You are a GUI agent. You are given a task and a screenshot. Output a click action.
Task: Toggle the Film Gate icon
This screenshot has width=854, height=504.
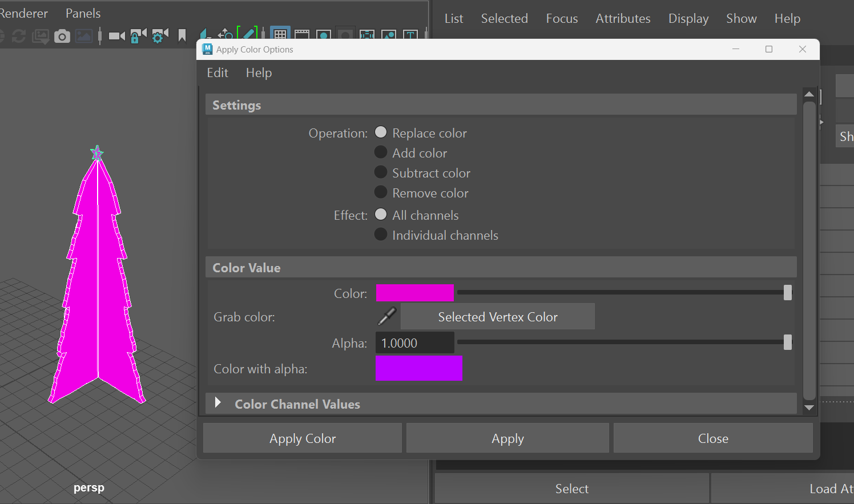(x=302, y=35)
